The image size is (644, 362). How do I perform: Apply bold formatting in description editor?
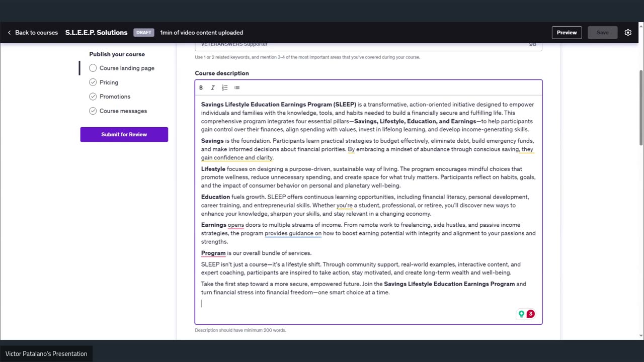[201, 87]
